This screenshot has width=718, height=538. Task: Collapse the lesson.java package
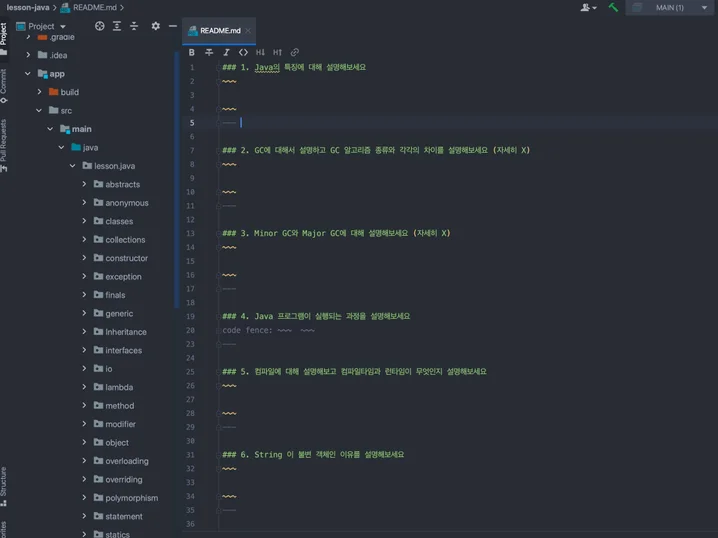click(72, 166)
